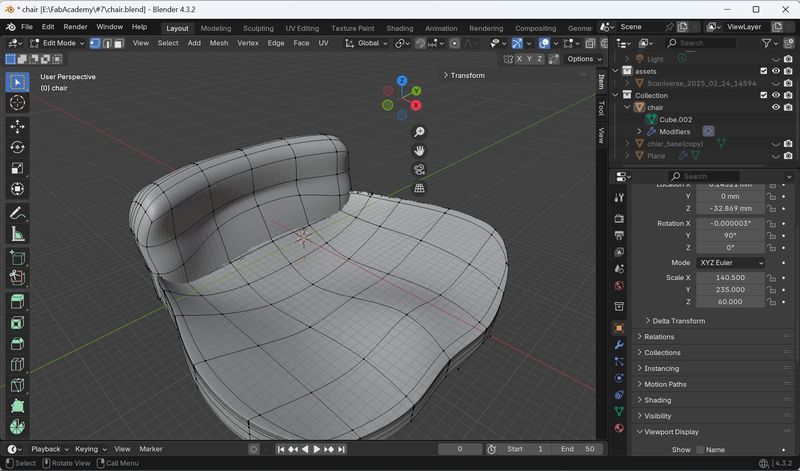Open the Modifiers wrench properties tab
The width and height of the screenshot is (800, 471).
pos(619,344)
